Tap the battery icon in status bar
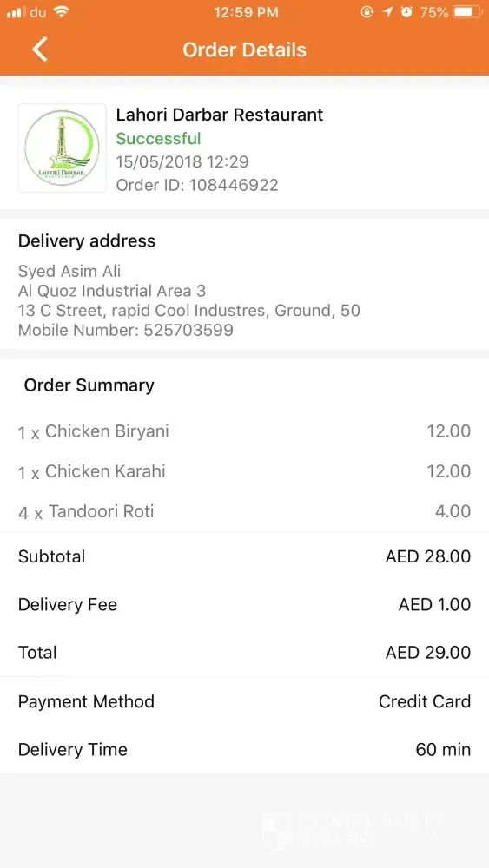Screen dimensions: 489x868 tap(468, 12)
